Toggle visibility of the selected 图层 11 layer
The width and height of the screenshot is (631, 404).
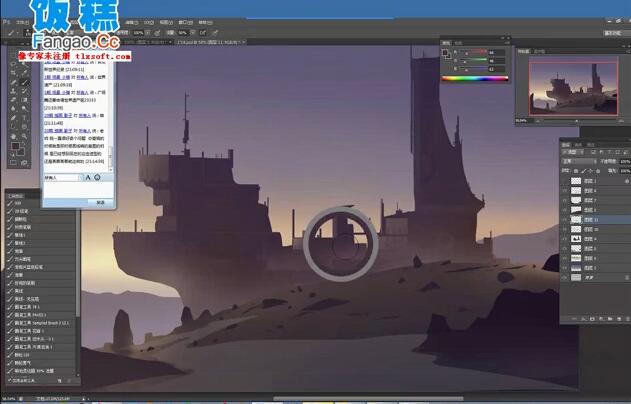point(565,219)
